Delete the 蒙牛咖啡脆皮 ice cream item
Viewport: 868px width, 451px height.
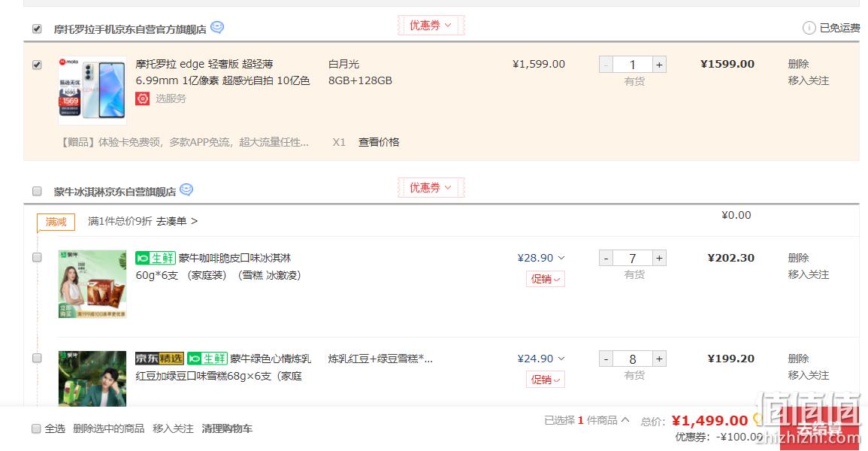point(798,258)
